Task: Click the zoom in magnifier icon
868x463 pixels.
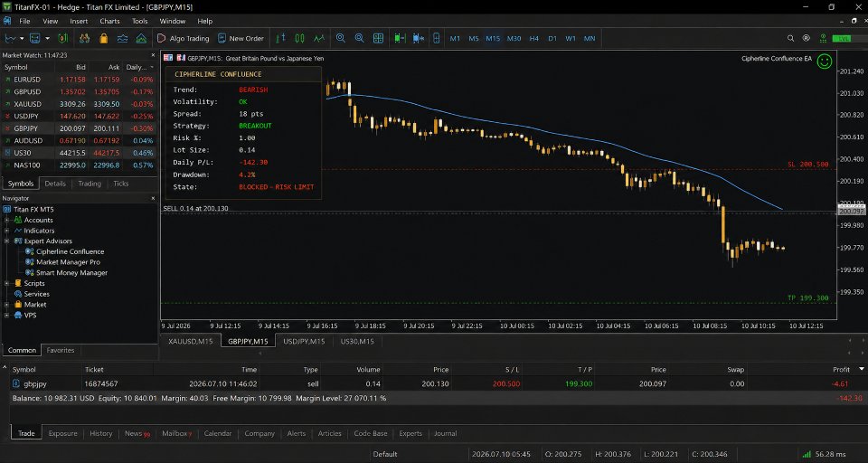Action: pos(341,38)
